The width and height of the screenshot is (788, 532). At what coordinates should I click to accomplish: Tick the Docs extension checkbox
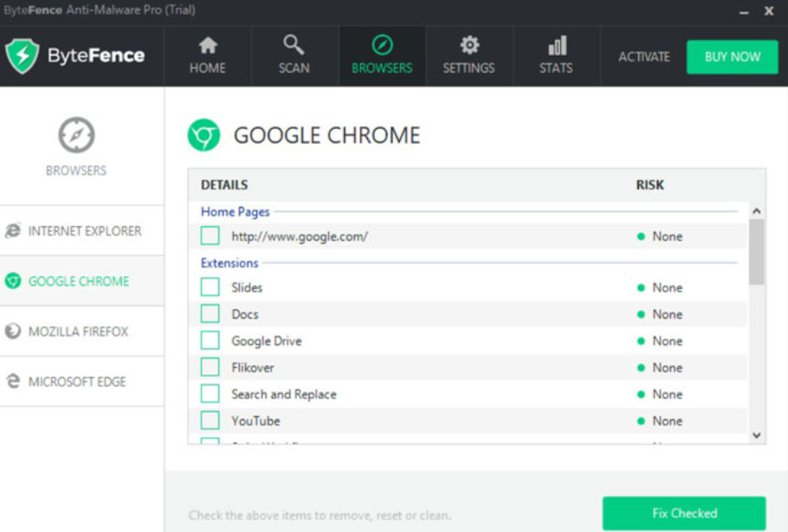[210, 314]
